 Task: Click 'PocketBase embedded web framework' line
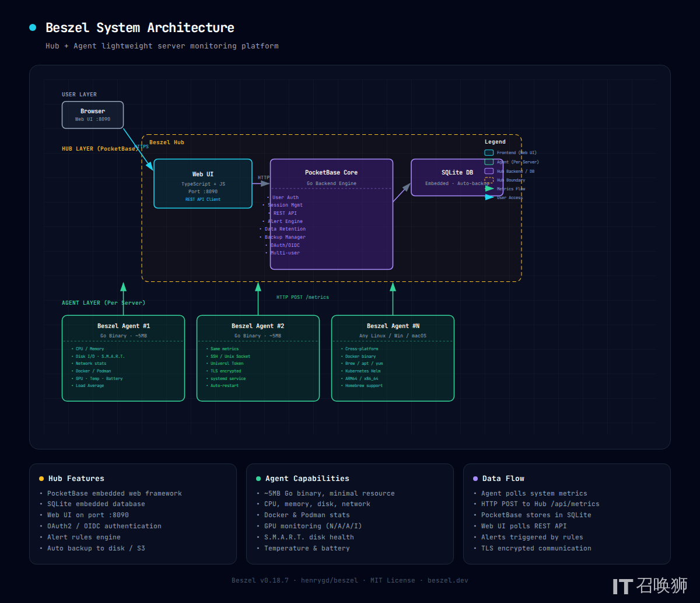point(114,493)
